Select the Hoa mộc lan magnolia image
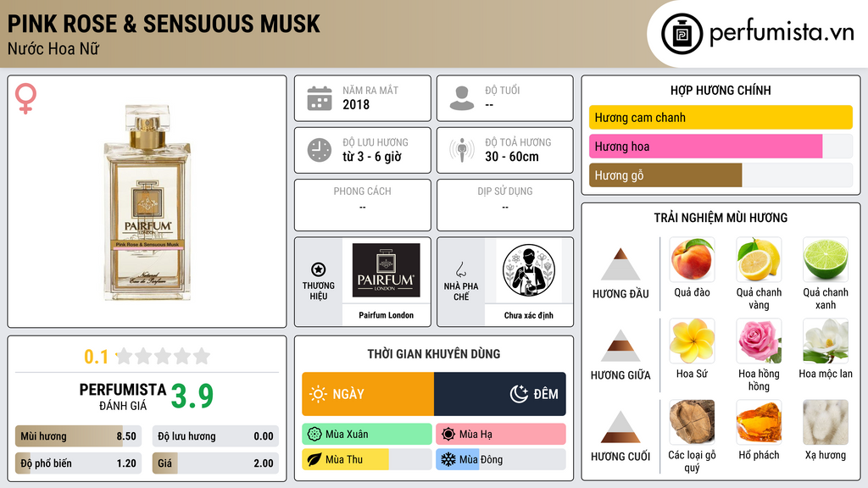This screenshot has height=488, width=868. (826, 341)
